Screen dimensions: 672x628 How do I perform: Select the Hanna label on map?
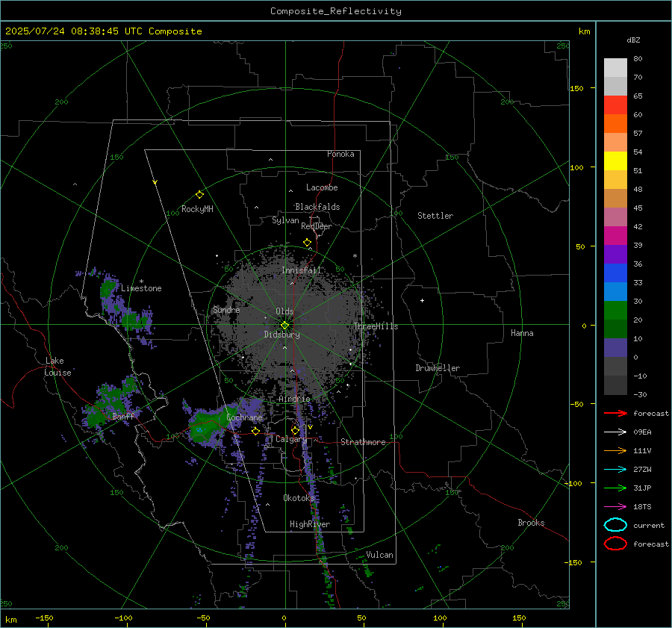[522, 333]
